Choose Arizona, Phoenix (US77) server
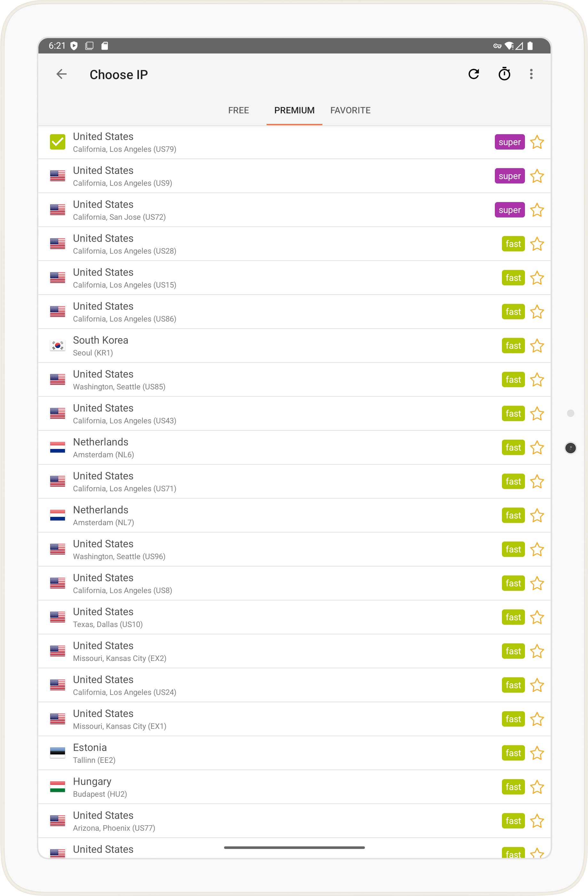Viewport: 588px width, 896px height. click(x=294, y=821)
